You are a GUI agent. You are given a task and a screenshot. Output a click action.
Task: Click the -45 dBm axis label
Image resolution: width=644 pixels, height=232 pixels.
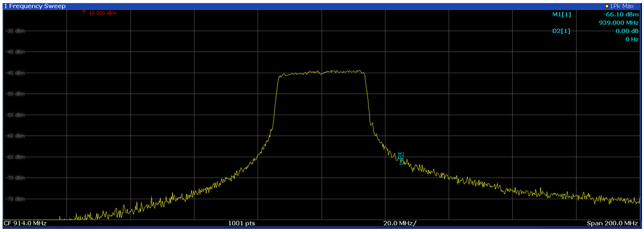[15, 73]
